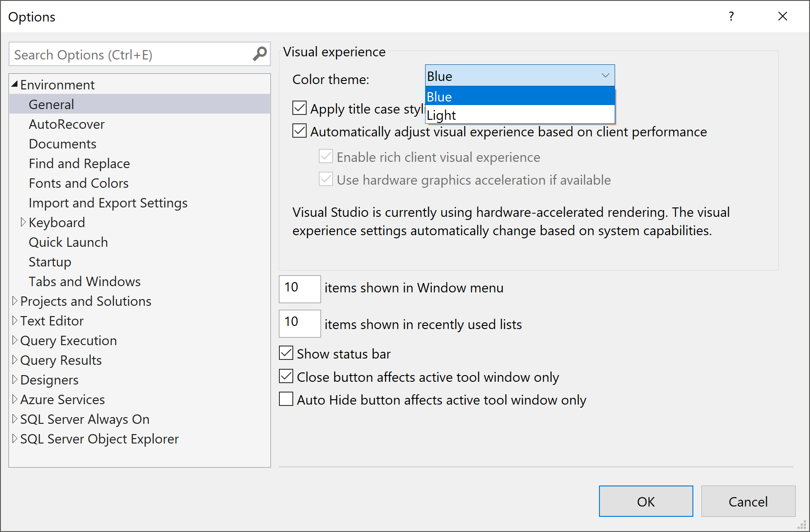The height and width of the screenshot is (532, 810).
Task: Select Light from the theme list
Action: coord(519,115)
